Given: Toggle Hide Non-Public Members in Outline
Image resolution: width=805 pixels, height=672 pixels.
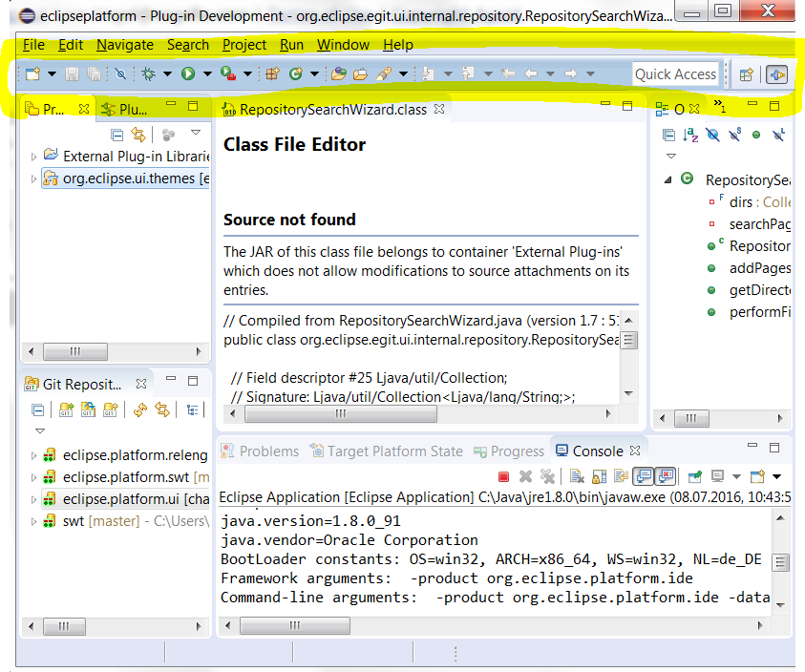Looking at the screenshot, I should point(756,135).
